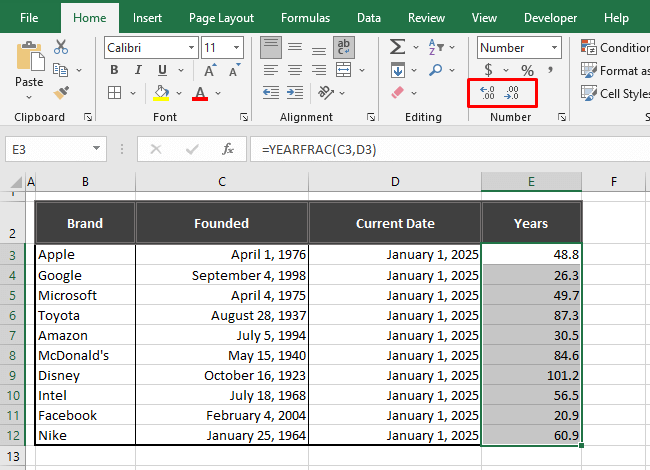
Task: Click the Sort & Filter icon
Action: [436, 47]
